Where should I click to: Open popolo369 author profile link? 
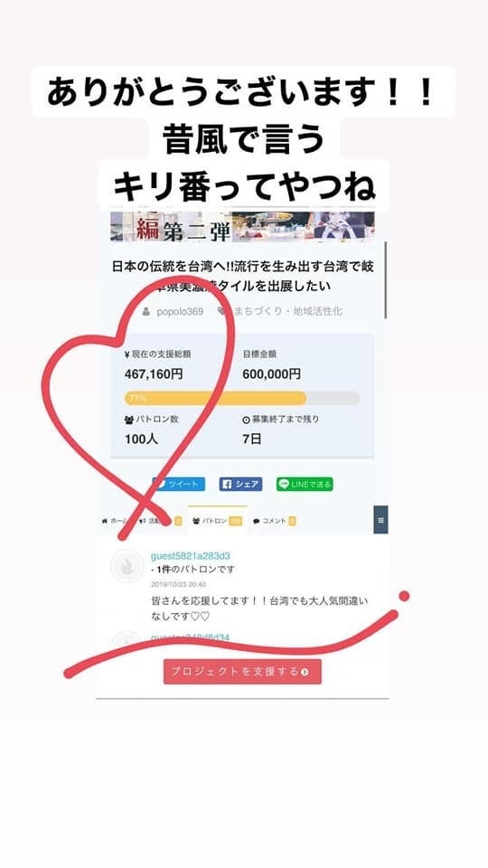tap(180, 312)
